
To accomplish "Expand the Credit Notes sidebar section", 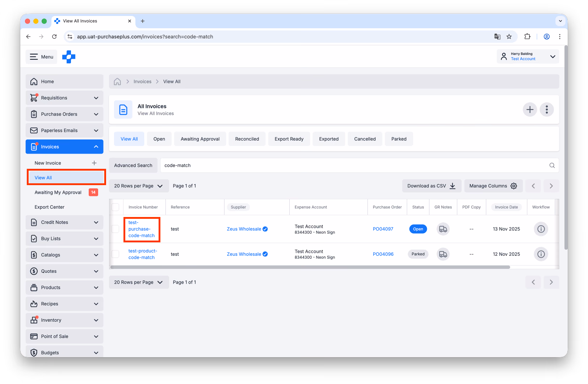I will (64, 222).
